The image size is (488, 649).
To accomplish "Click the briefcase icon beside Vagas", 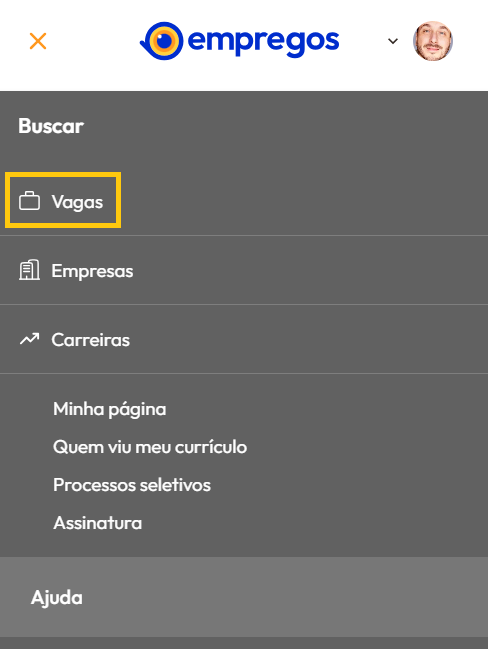I will click(29, 201).
